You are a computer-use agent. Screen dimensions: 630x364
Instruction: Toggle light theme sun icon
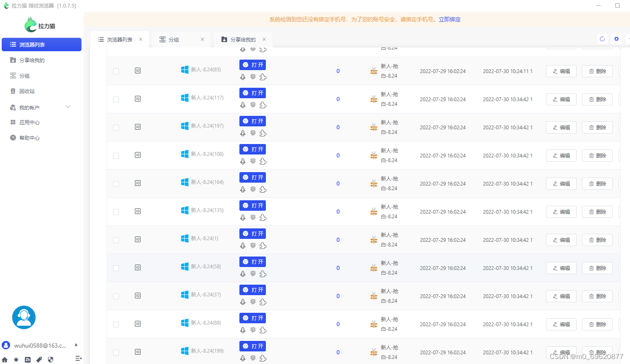coord(16,359)
